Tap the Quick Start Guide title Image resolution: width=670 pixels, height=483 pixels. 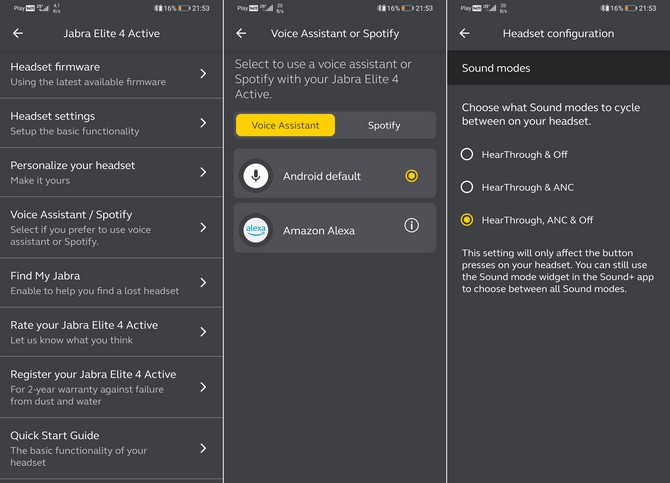(55, 436)
